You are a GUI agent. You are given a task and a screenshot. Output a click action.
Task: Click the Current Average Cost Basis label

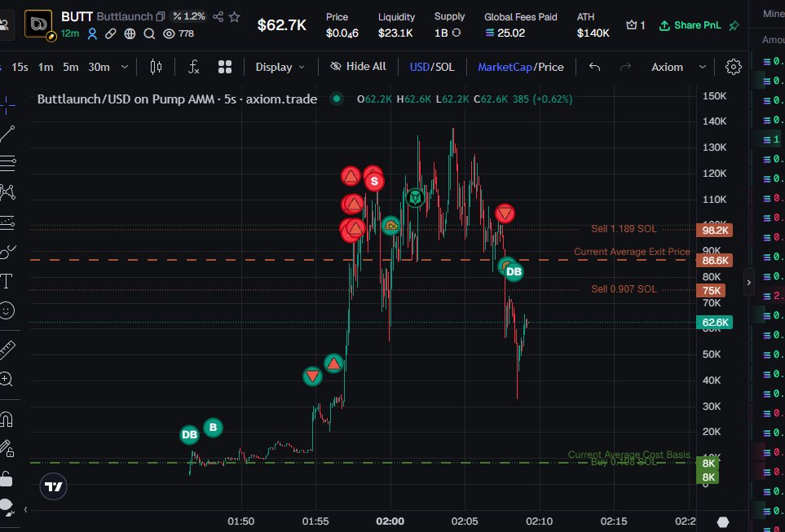pyautogui.click(x=628, y=455)
